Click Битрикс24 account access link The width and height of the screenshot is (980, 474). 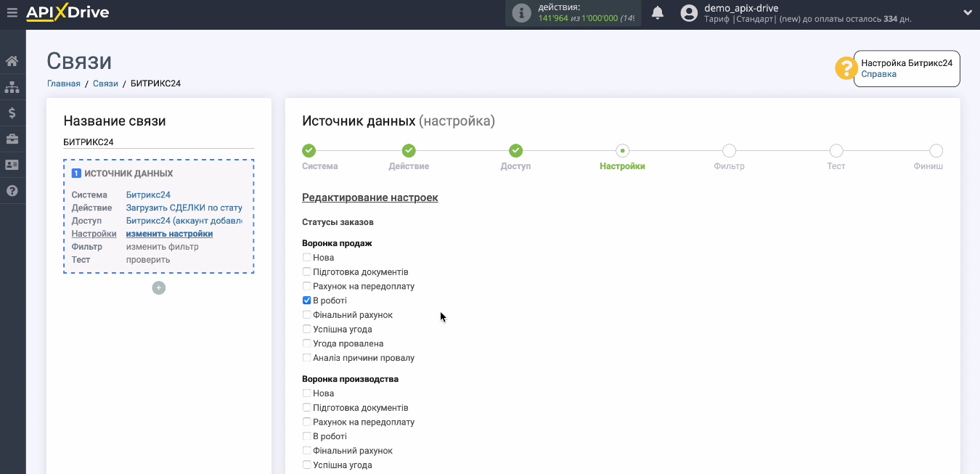(x=184, y=221)
